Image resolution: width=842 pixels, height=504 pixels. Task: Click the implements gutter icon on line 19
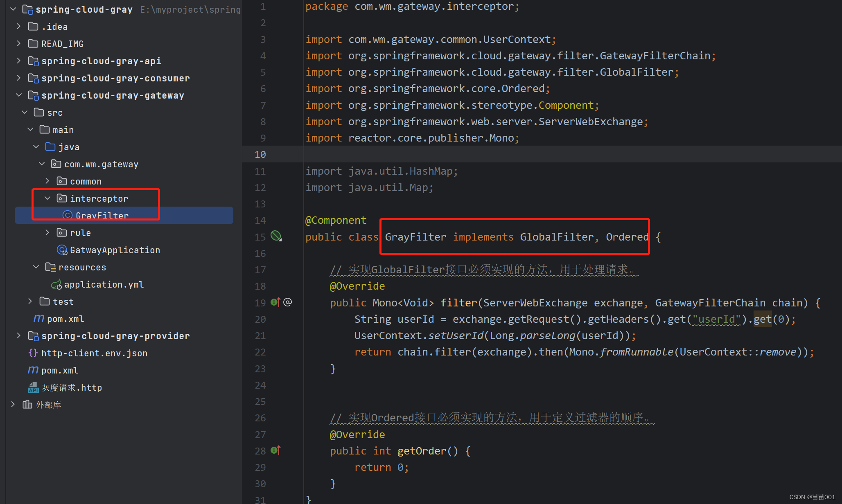275,302
